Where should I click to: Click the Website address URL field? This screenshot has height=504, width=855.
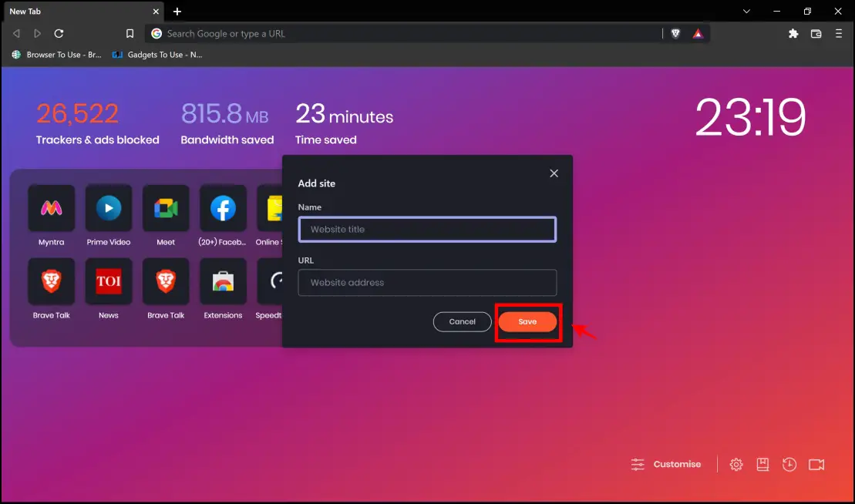point(427,283)
